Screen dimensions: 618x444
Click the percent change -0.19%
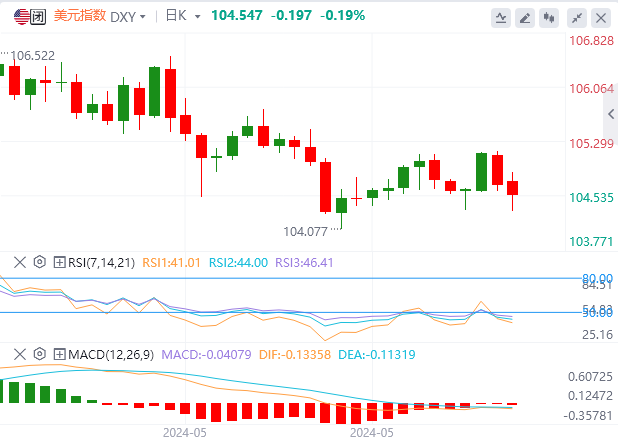click(x=343, y=15)
